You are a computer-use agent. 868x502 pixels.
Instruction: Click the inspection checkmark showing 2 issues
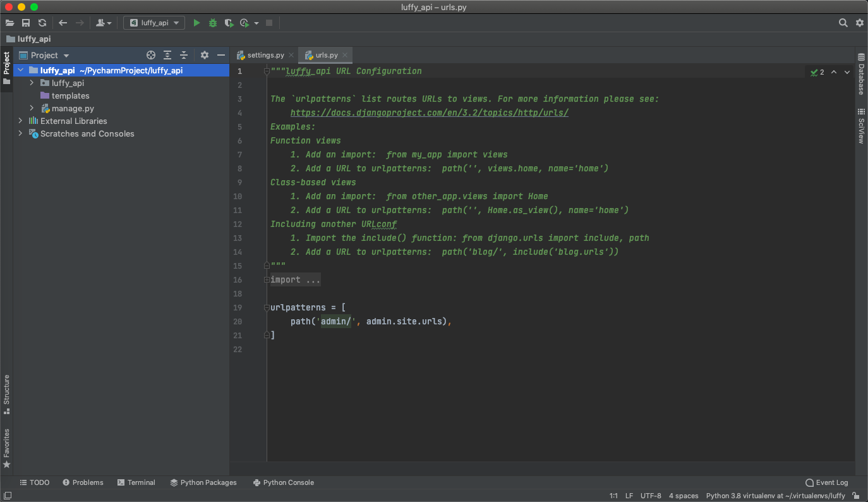tap(817, 72)
